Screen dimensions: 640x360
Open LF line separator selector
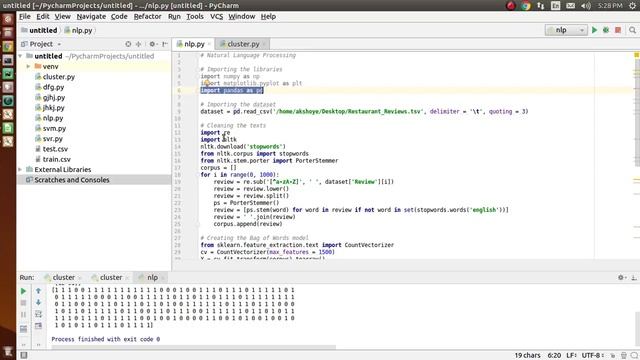pos(571,356)
